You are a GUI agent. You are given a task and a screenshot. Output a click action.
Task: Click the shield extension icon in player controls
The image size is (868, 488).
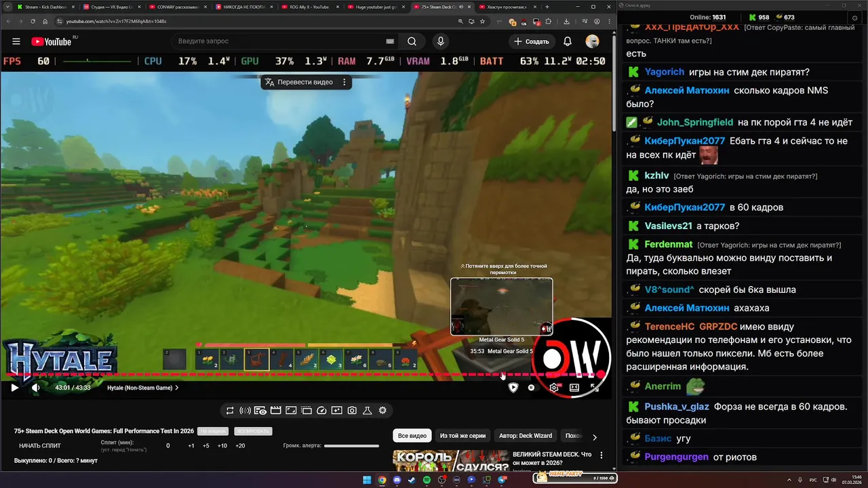click(513, 388)
